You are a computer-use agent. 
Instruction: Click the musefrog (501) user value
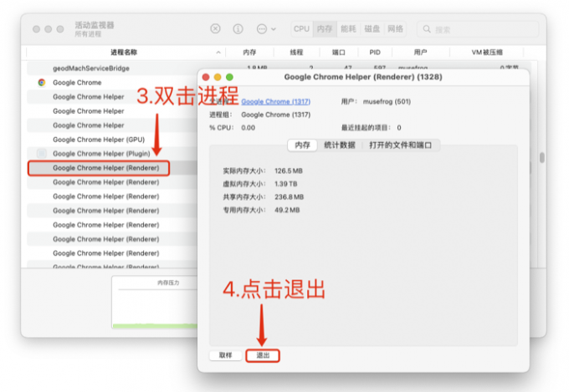coord(387,101)
